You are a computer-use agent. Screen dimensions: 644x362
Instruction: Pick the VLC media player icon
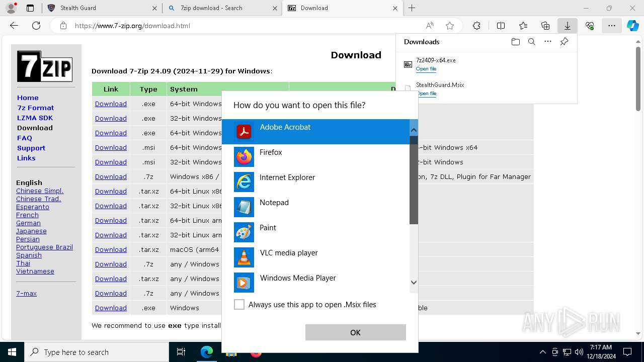tap(244, 257)
